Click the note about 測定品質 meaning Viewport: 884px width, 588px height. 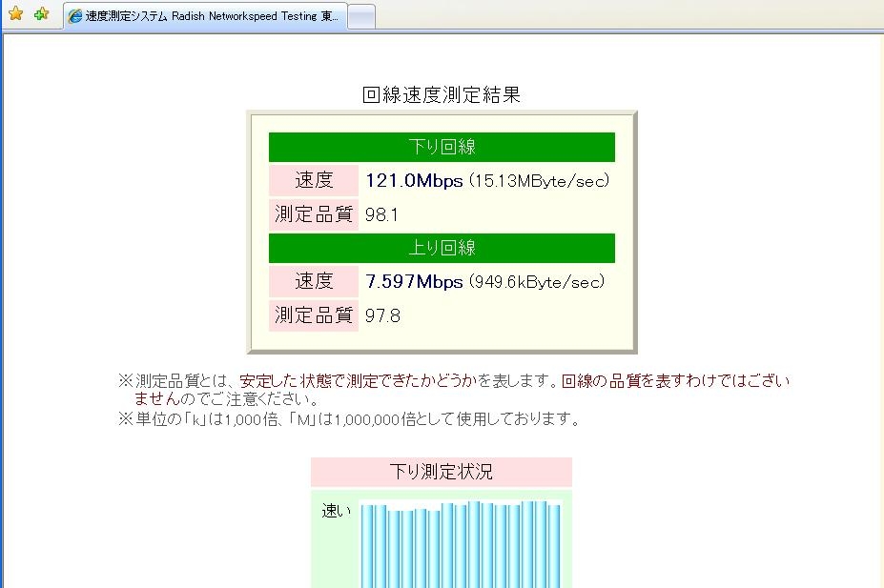[454, 390]
